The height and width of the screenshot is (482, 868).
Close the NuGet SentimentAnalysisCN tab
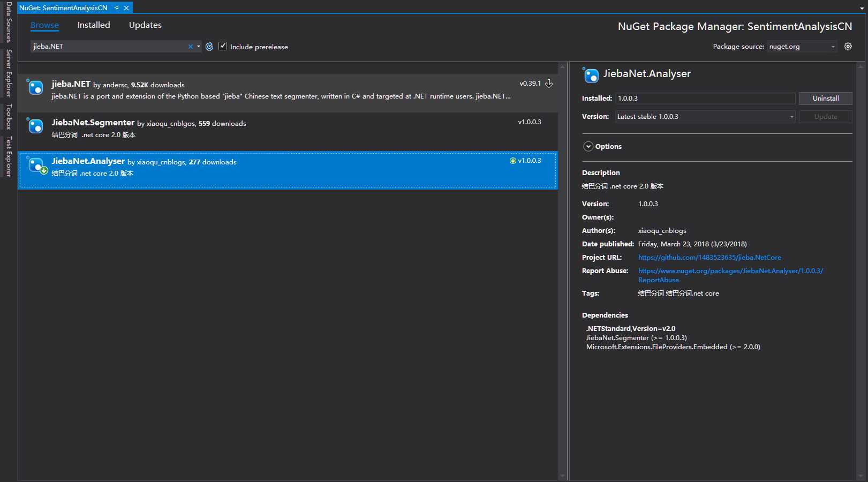tap(126, 8)
